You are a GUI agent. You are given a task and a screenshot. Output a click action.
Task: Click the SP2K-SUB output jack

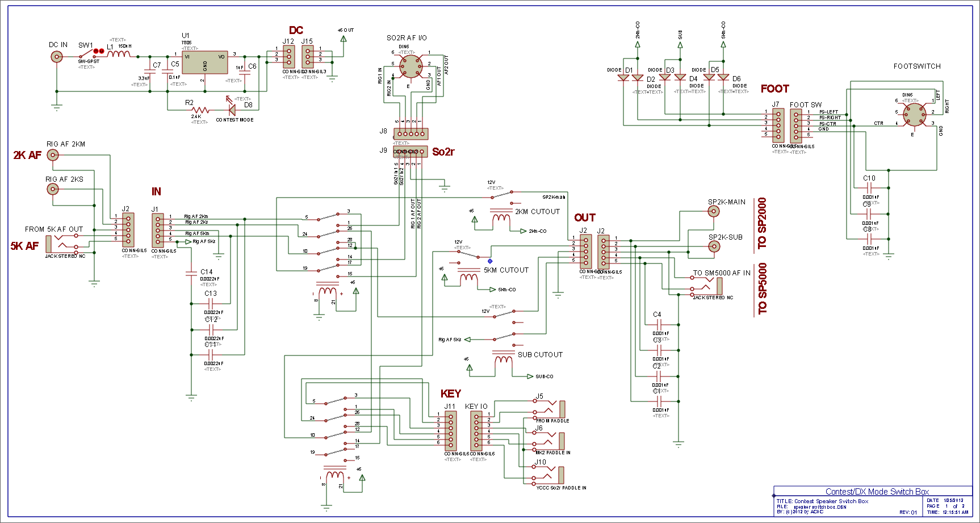[714, 246]
